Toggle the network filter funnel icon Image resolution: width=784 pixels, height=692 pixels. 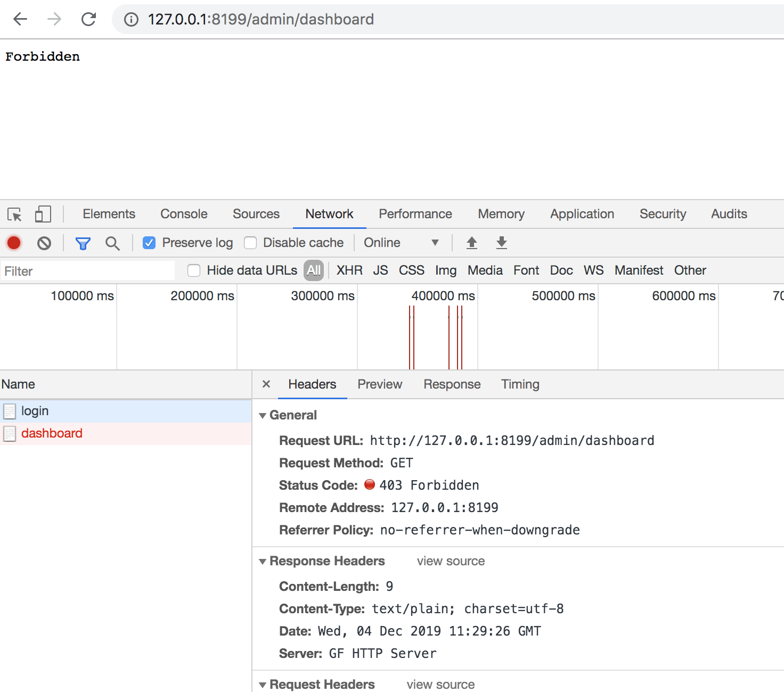point(83,243)
